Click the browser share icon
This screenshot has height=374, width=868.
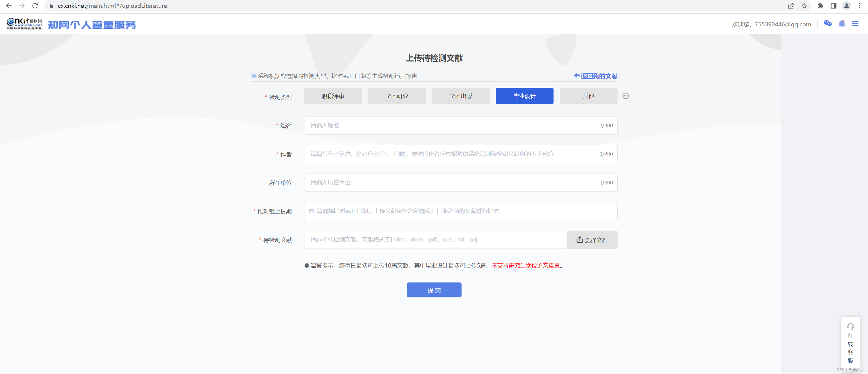pos(791,6)
